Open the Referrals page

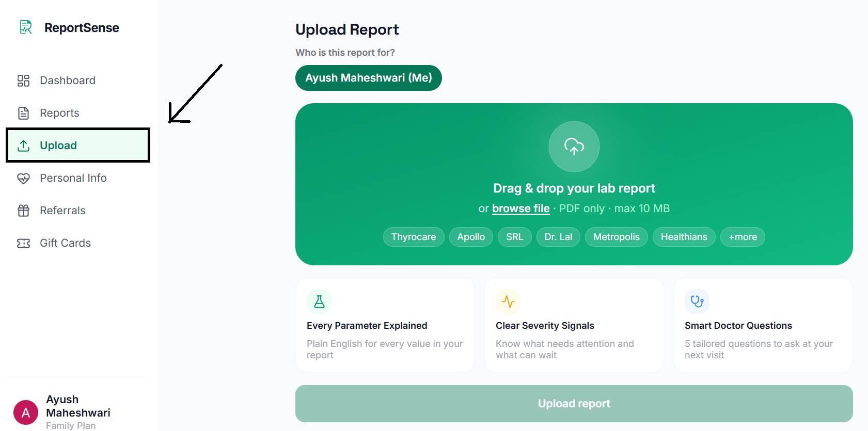(78, 211)
